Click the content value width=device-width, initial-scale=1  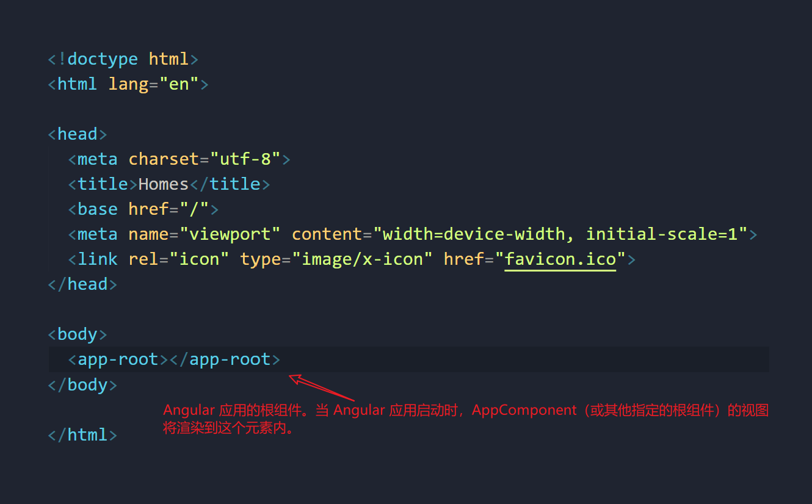click(561, 234)
